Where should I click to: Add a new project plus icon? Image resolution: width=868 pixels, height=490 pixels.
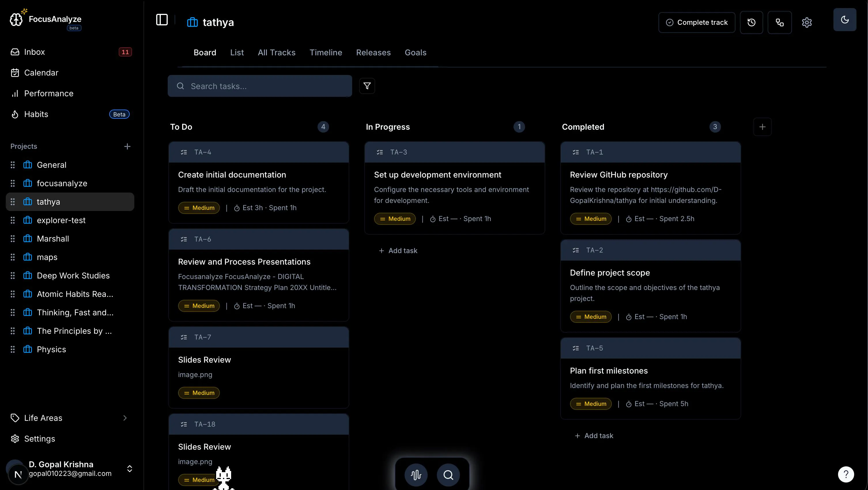(127, 146)
